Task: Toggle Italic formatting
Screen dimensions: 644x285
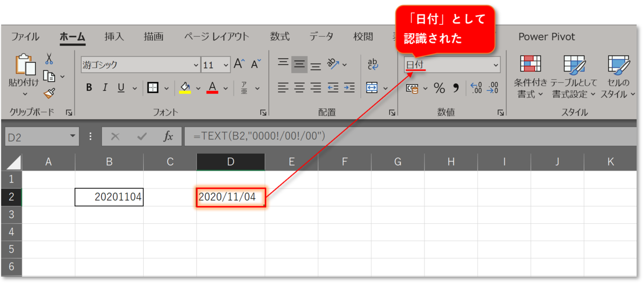Action: click(x=105, y=87)
